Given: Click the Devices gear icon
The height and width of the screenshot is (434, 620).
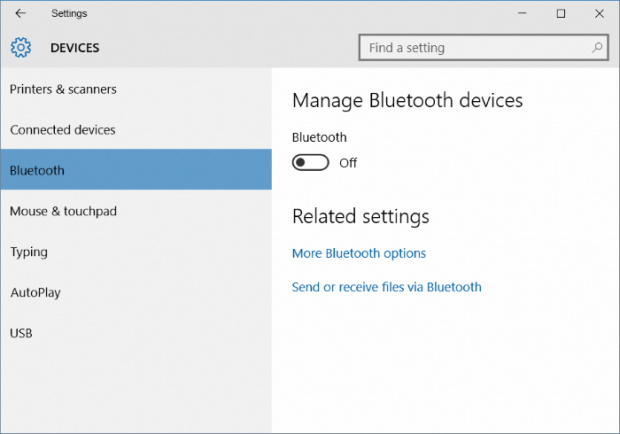Looking at the screenshot, I should click(22, 47).
